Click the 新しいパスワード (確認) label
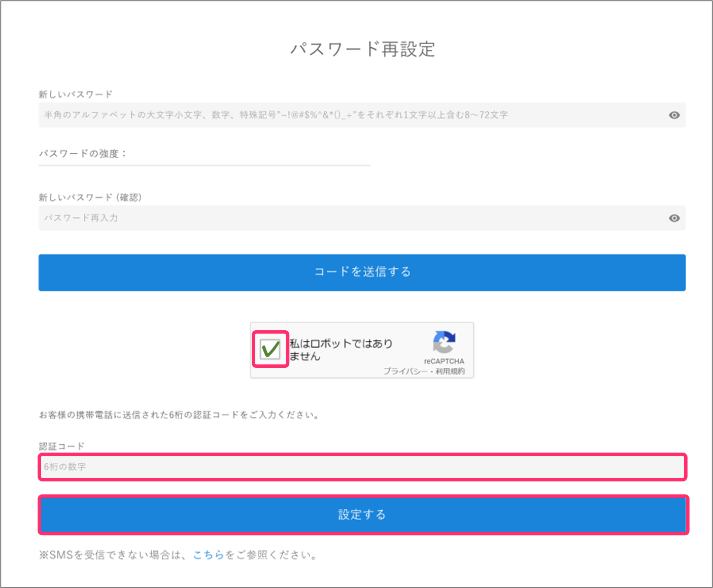The width and height of the screenshot is (713, 588). (90, 197)
